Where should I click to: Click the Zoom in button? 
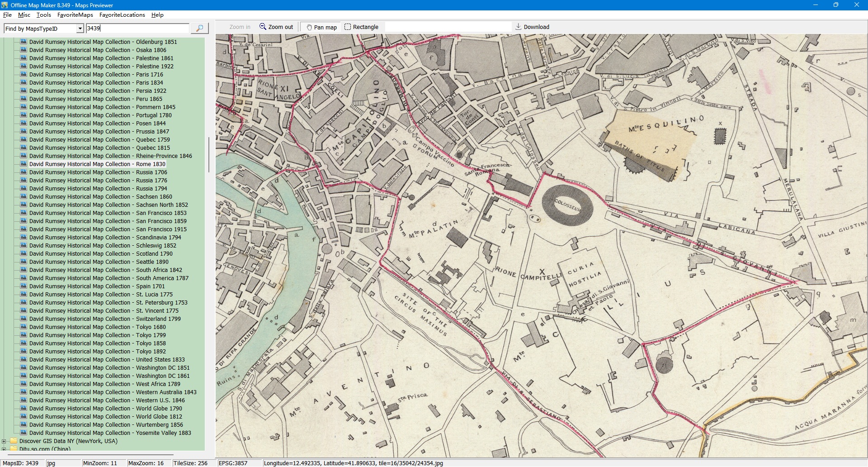[x=240, y=27]
